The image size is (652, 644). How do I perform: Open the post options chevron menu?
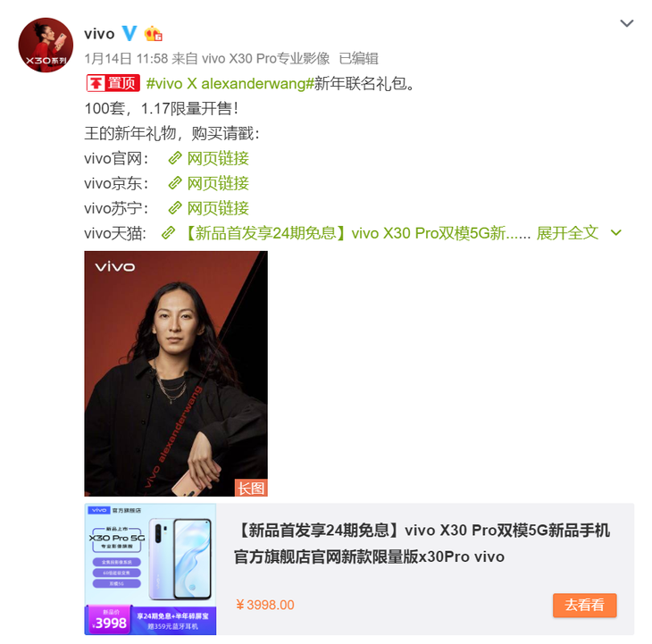coord(627,23)
